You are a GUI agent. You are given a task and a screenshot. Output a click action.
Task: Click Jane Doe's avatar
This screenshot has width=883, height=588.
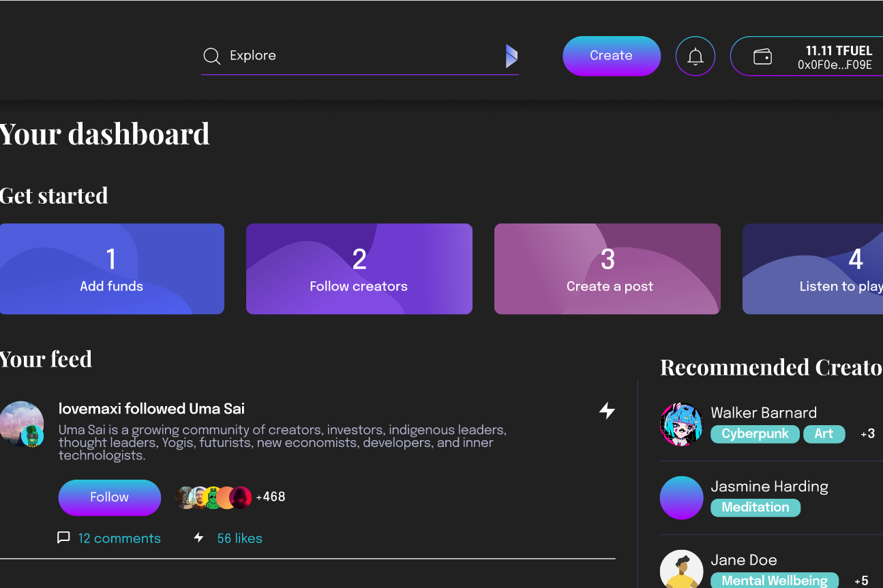coord(681,570)
